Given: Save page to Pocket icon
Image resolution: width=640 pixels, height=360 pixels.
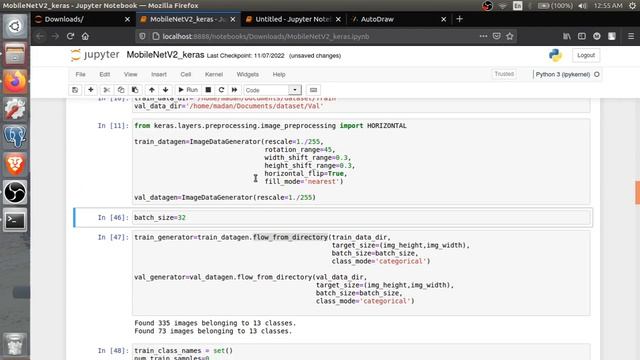Looking at the screenshot, I should (496, 36).
